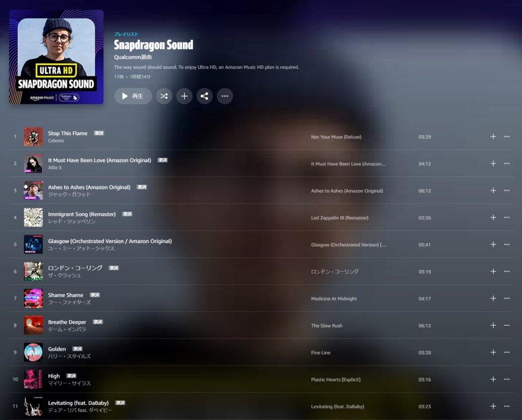Open more options for Stop This Flame
Viewport: 522px width, 420px height.
coord(507,137)
